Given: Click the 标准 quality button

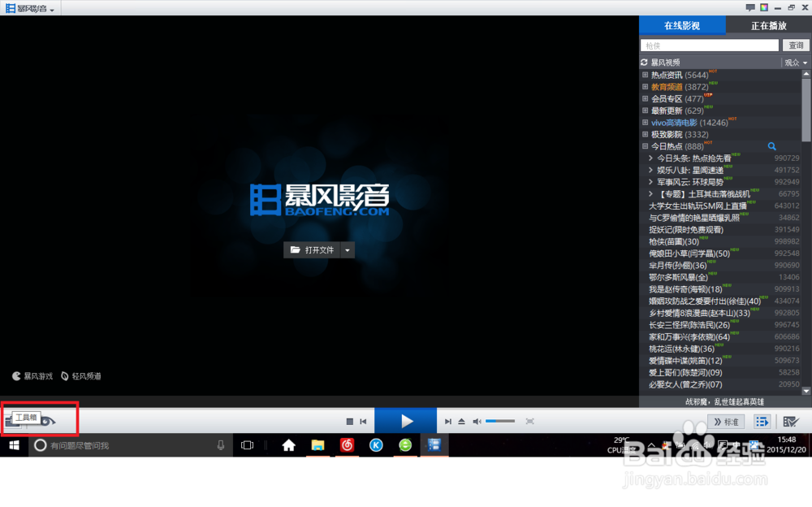Looking at the screenshot, I should tap(726, 422).
